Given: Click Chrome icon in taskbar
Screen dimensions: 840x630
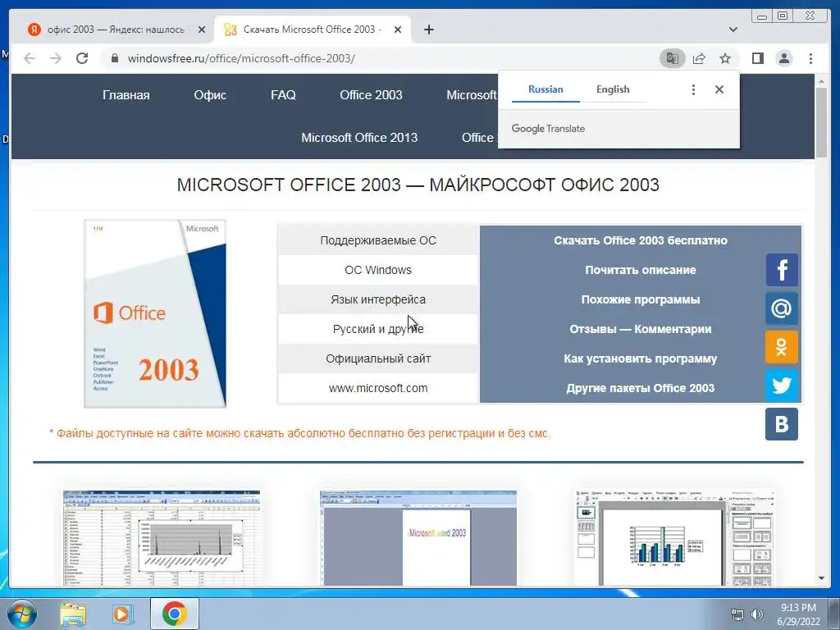Looking at the screenshot, I should tap(174, 614).
